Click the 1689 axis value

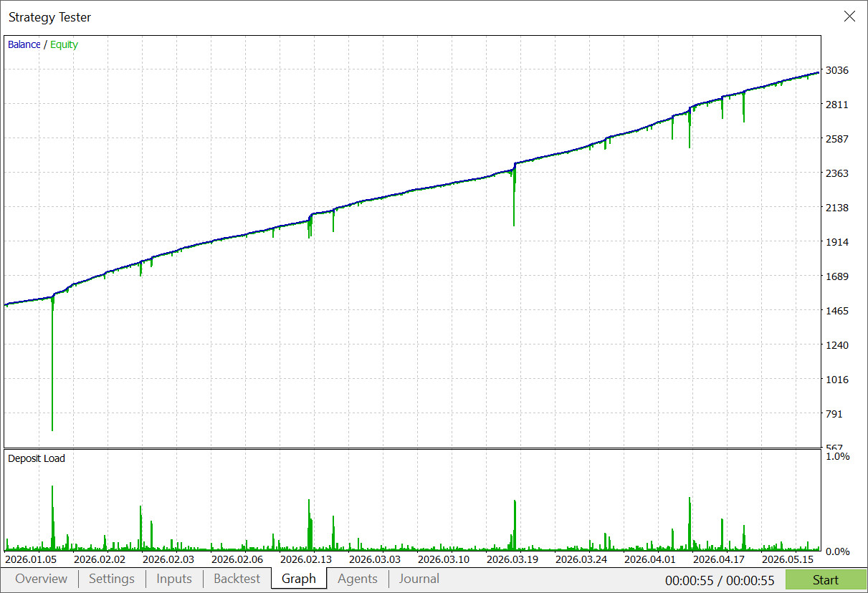coord(837,276)
